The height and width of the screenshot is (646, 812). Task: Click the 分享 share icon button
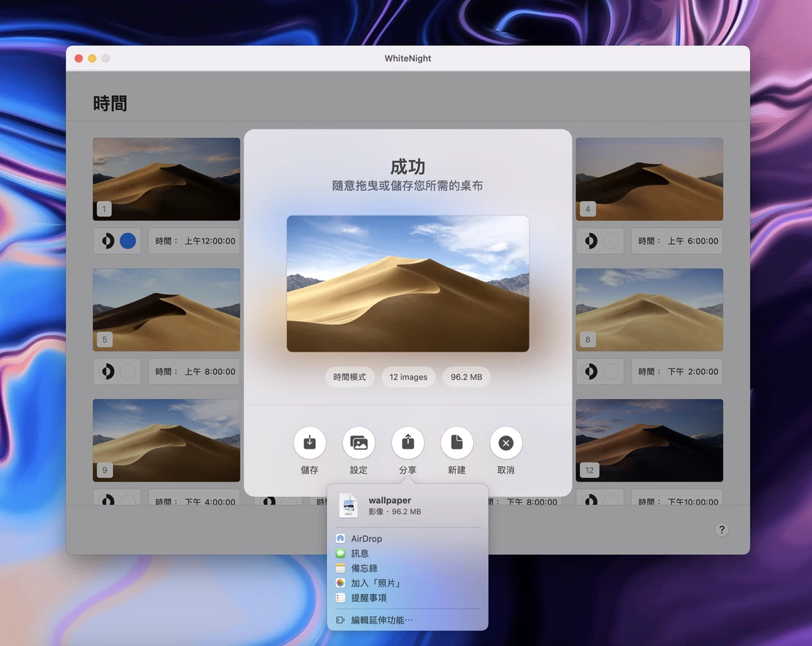(407, 442)
